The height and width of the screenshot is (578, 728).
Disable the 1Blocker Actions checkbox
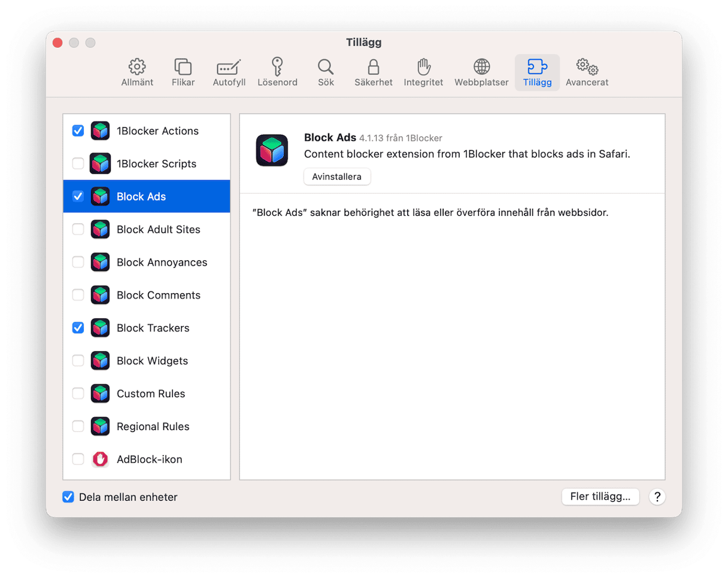(x=78, y=130)
